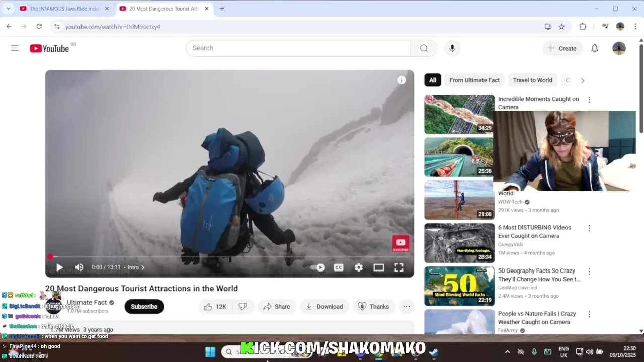Viewport: 644px width, 362px height.
Task: Open YouTube notifications bell
Action: pyautogui.click(x=595, y=48)
